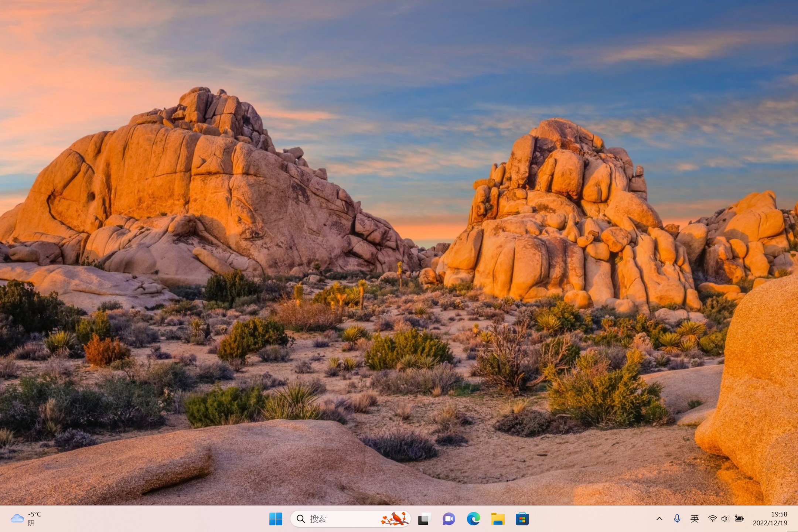Click the 2022/12/19 date text
Viewport: 798px width, 532px height.
[x=770, y=523]
